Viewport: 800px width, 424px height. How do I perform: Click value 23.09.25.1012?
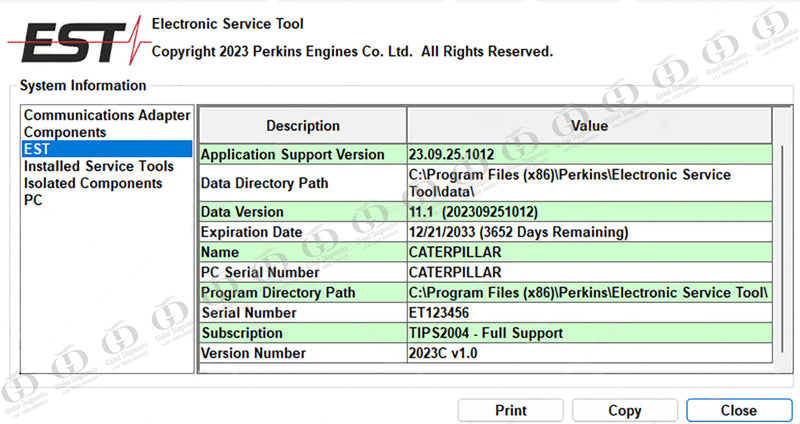(589, 154)
